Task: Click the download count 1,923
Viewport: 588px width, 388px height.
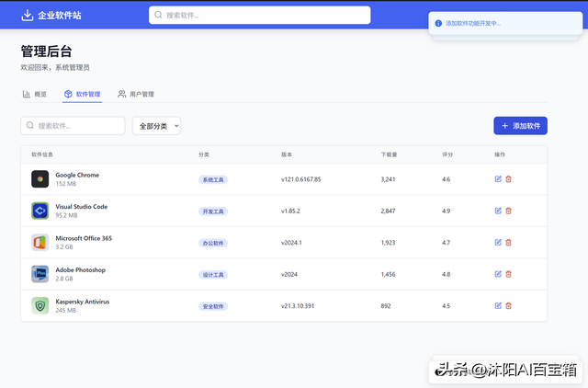Action: click(x=388, y=243)
